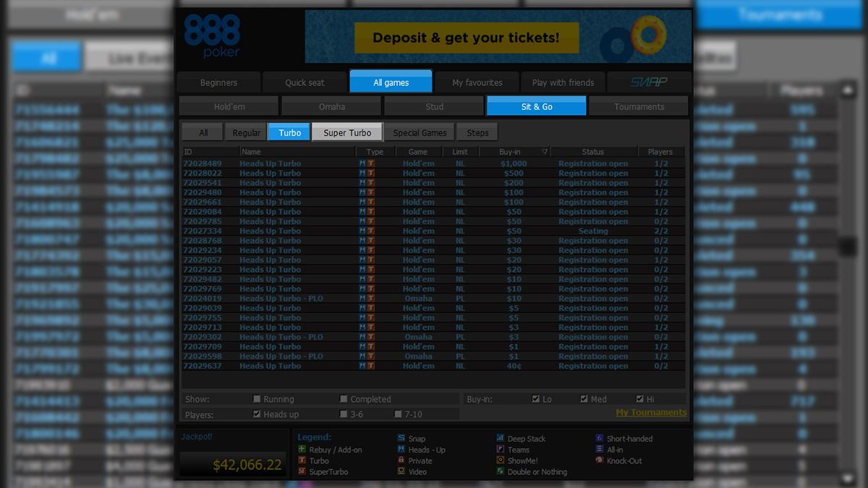Select the Super Turbo filter button

(x=347, y=133)
